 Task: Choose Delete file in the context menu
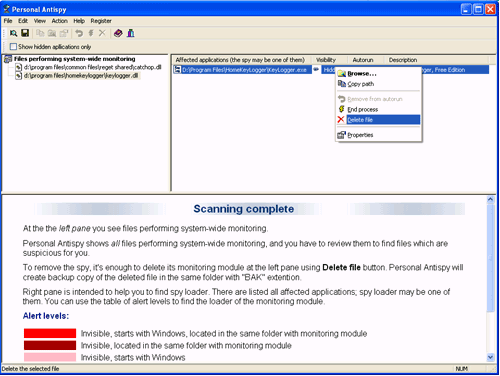tap(379, 120)
